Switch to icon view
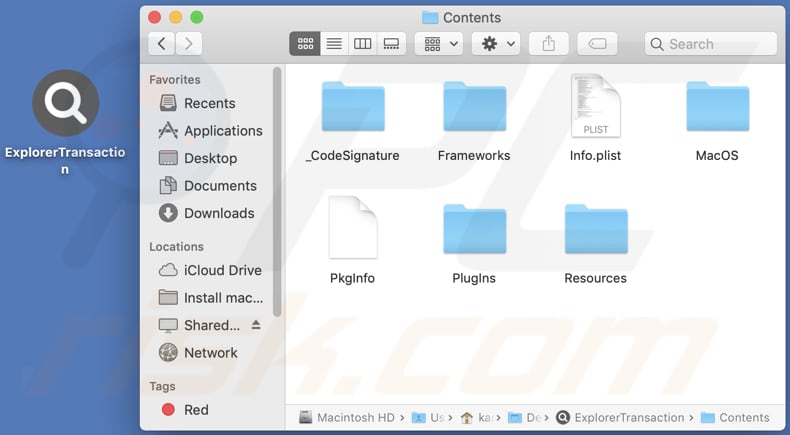This screenshot has width=790, height=435. (305, 44)
